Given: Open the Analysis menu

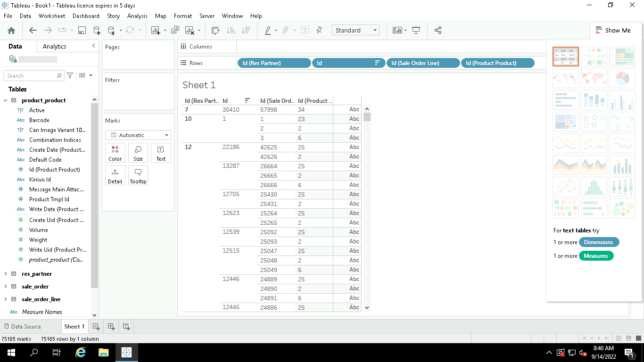Looking at the screenshot, I should pyautogui.click(x=137, y=16).
